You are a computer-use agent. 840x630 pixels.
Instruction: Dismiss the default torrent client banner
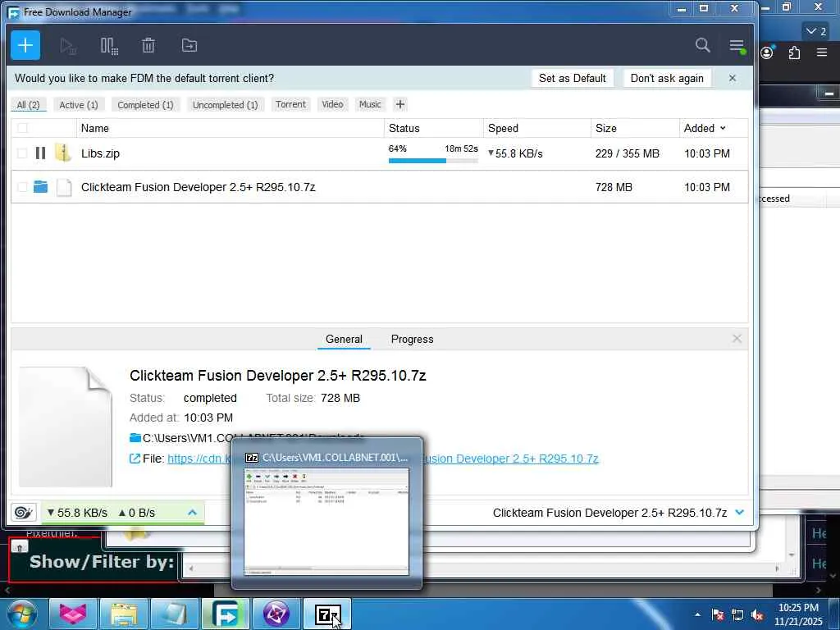click(733, 78)
